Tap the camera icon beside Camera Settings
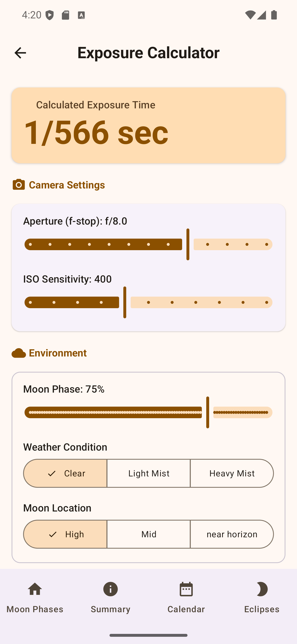Viewport: 297px width, 644px height. [x=19, y=185]
